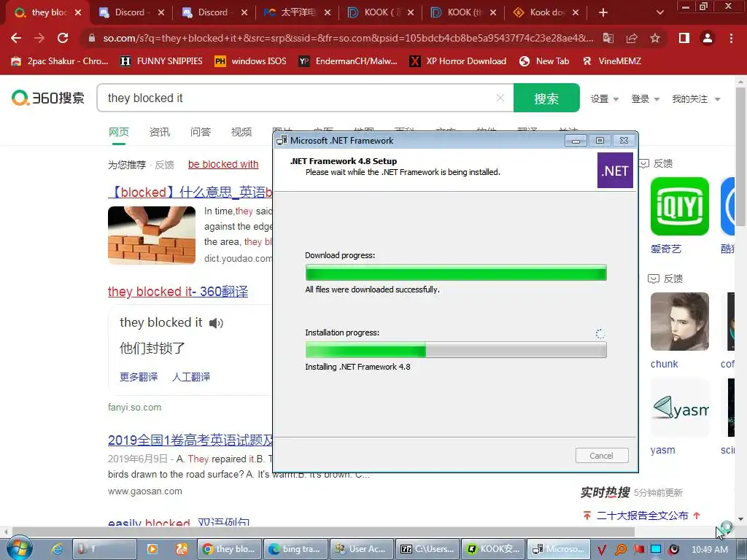Open the Windows Start orb
The width and height of the screenshot is (747, 560).
coord(19,548)
